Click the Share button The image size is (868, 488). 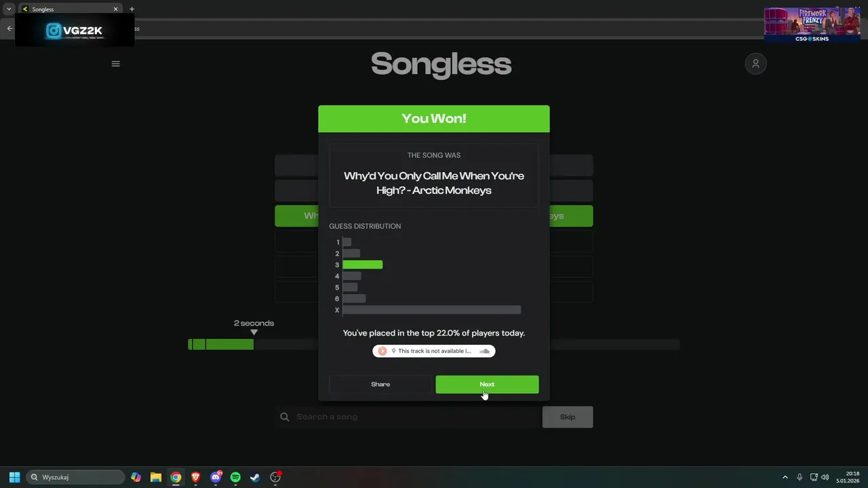380,384
